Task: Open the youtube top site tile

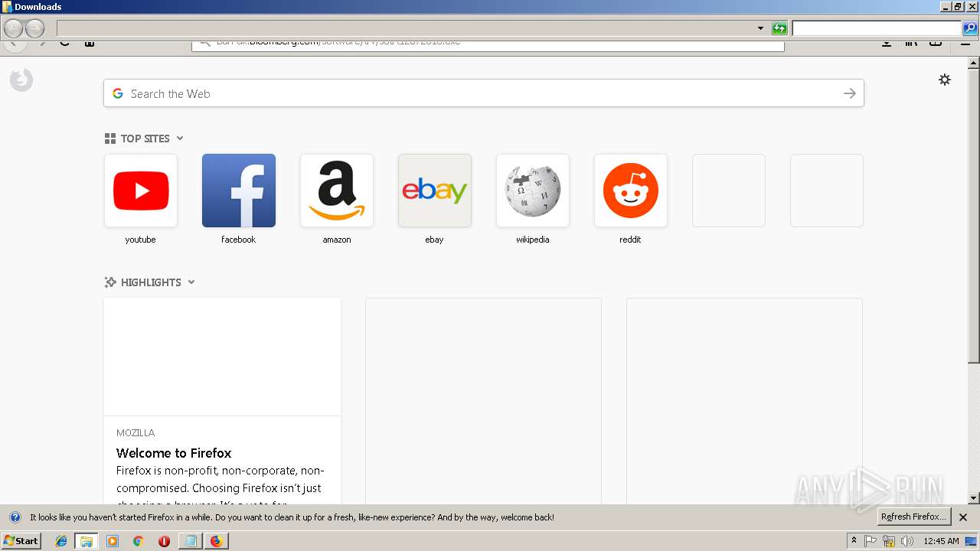Action: [141, 191]
